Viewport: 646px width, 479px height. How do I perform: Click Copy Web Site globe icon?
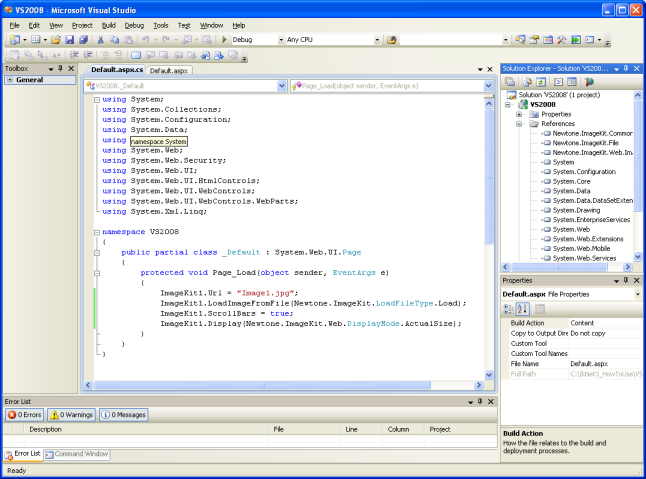(x=589, y=82)
